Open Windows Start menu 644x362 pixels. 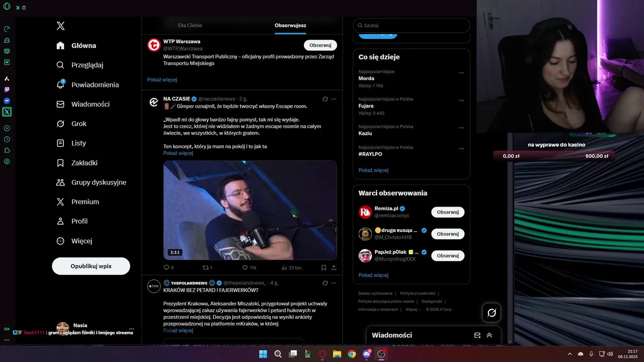pos(263,354)
